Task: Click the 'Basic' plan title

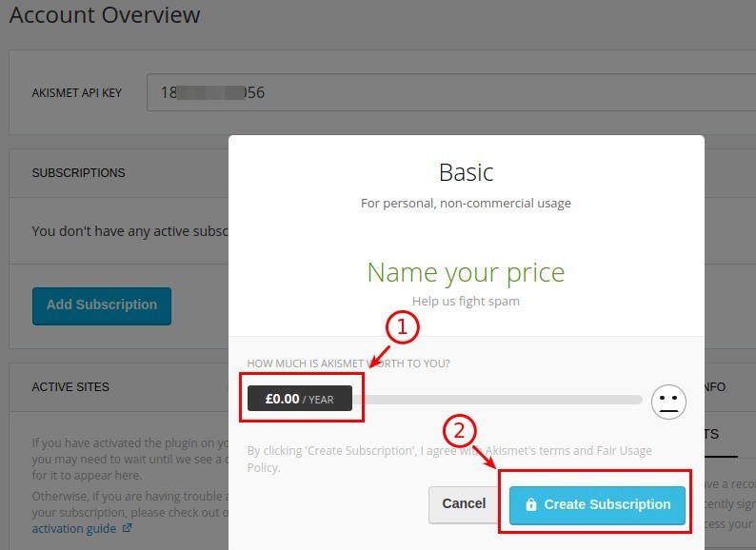Action: click(x=466, y=172)
